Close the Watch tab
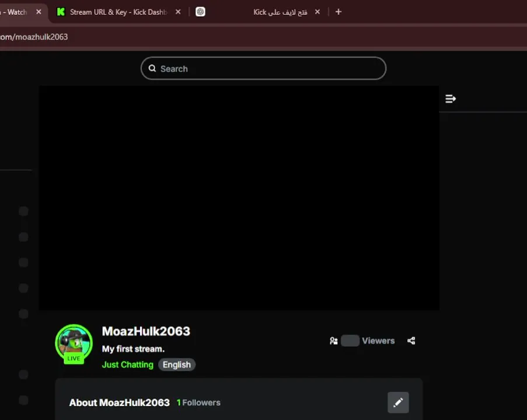Image resolution: width=527 pixels, height=420 pixels. [x=39, y=12]
